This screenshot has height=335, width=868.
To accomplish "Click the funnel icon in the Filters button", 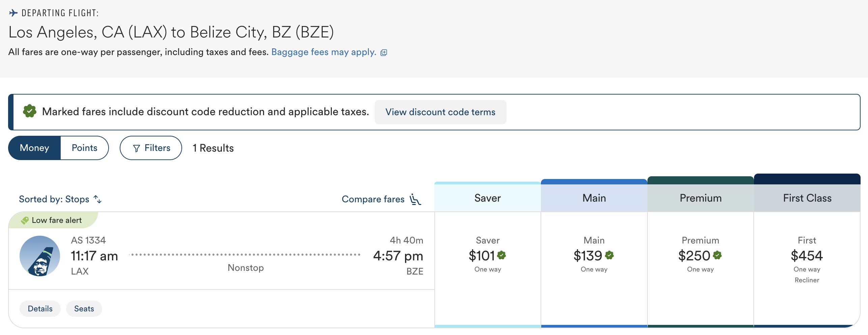I will 136,148.
